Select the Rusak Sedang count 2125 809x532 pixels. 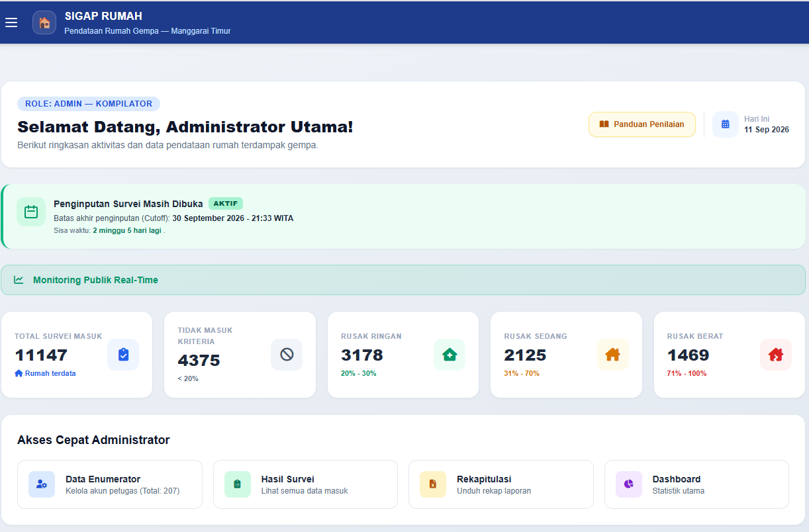point(525,355)
